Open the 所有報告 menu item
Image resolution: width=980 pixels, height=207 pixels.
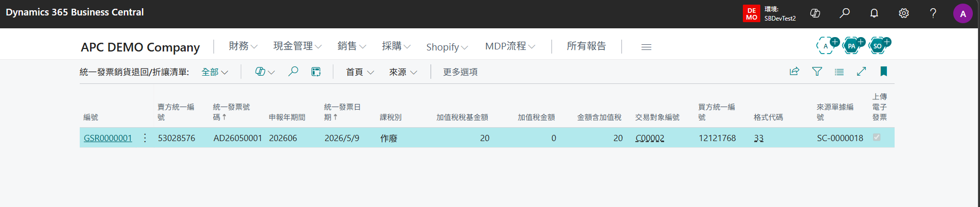586,46
